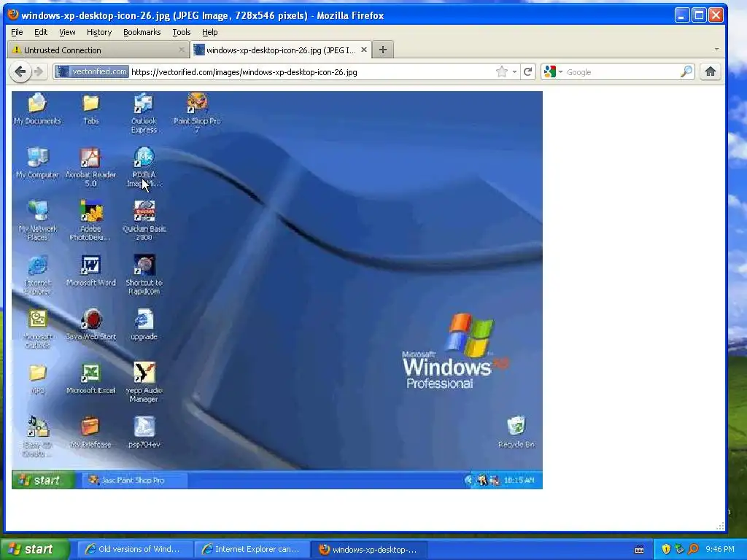Switch to Old versions of Wind... taskbar window
The height and width of the screenshot is (560, 747).
click(x=135, y=549)
